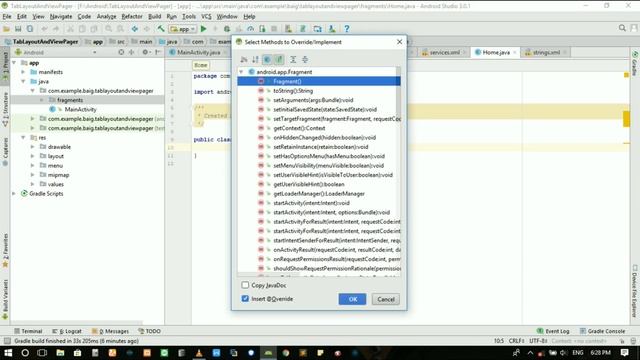Expand the drawable folder
This screenshot has width=640, height=360.
[33, 147]
